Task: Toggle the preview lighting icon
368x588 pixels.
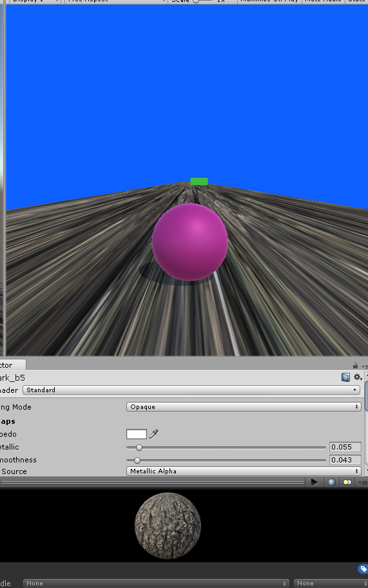Action: (x=347, y=482)
